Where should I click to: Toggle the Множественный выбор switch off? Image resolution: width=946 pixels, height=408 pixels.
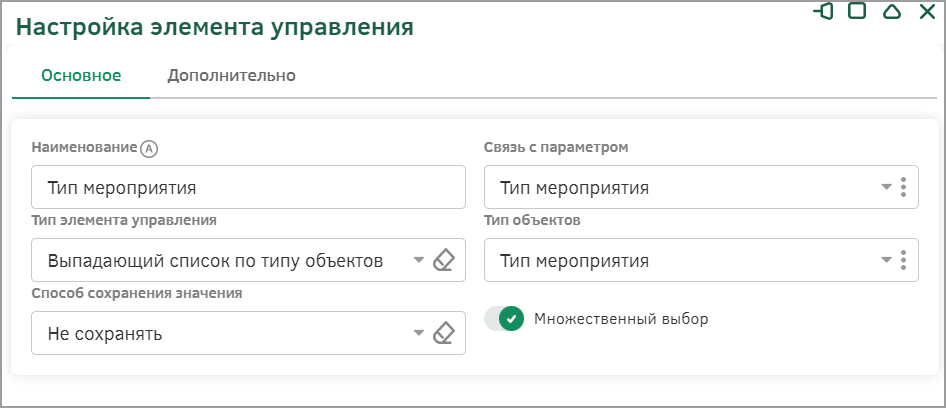click(504, 319)
